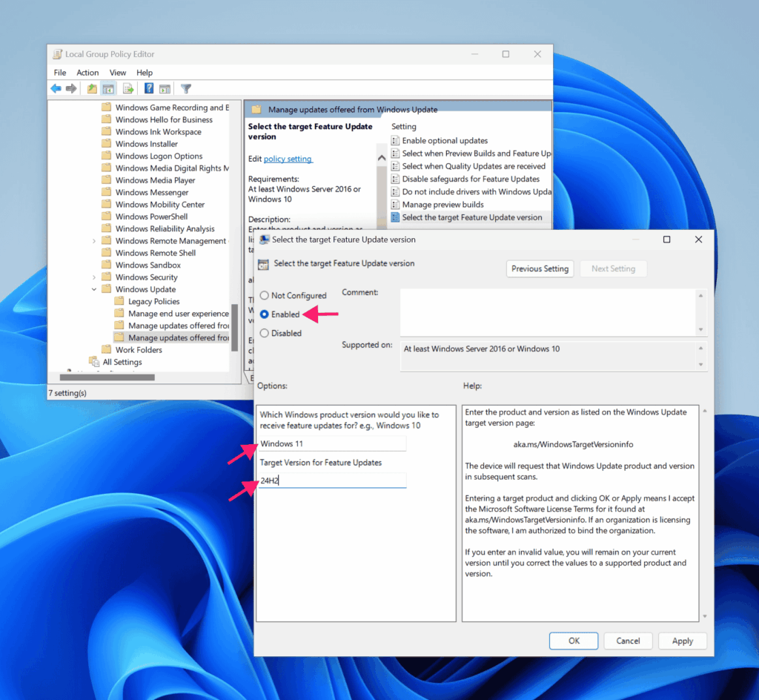Click the Legacy Policies folder icon

[x=119, y=301]
